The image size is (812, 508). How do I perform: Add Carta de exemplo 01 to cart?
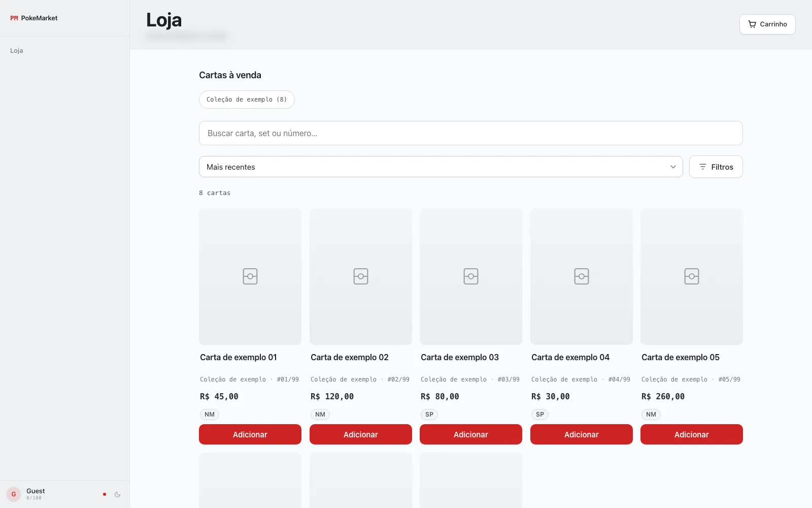[x=250, y=434]
